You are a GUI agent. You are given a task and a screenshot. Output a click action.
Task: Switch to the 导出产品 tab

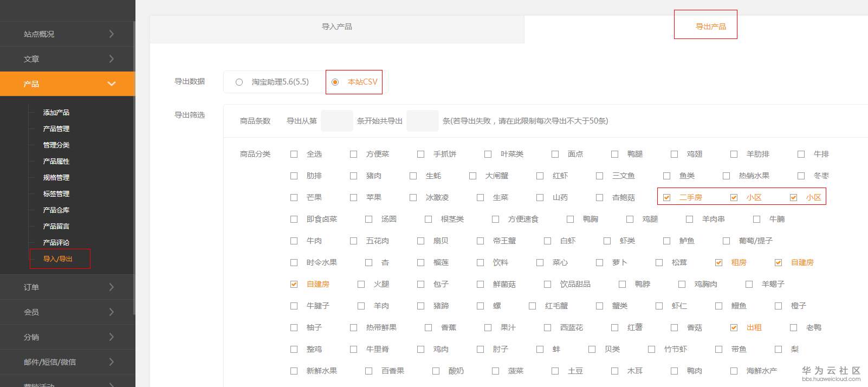pos(711,27)
